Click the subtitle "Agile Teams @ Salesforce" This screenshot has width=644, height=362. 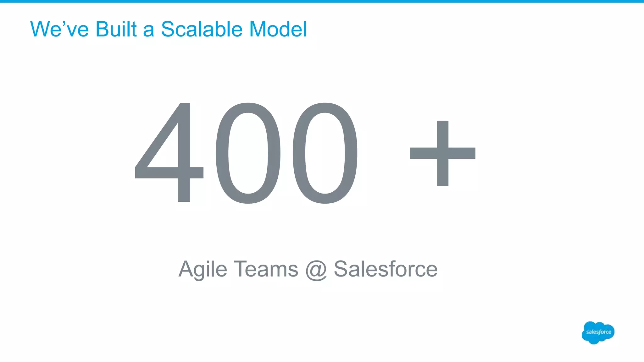(x=308, y=269)
